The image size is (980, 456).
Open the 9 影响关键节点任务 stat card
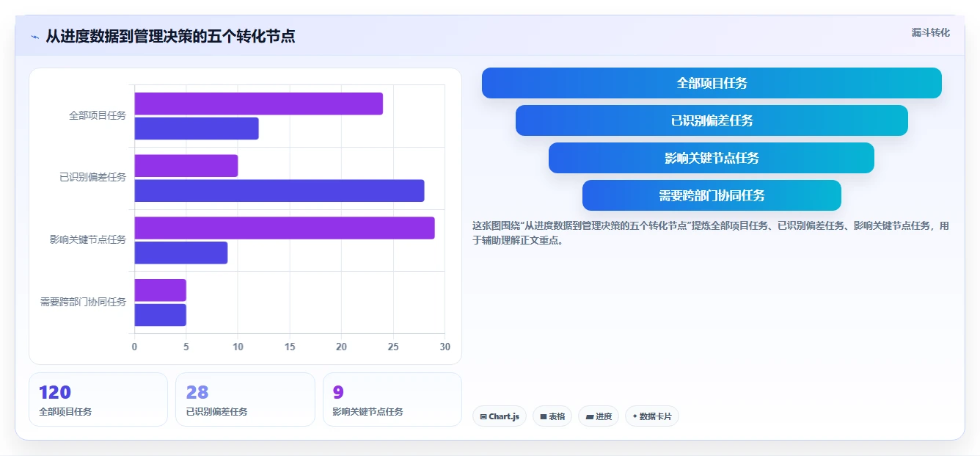392,399
